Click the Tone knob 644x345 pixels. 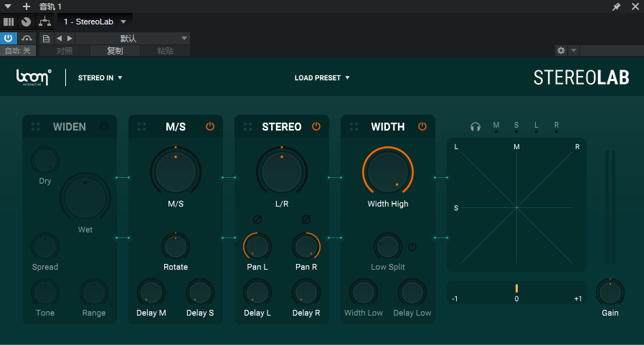click(x=45, y=293)
